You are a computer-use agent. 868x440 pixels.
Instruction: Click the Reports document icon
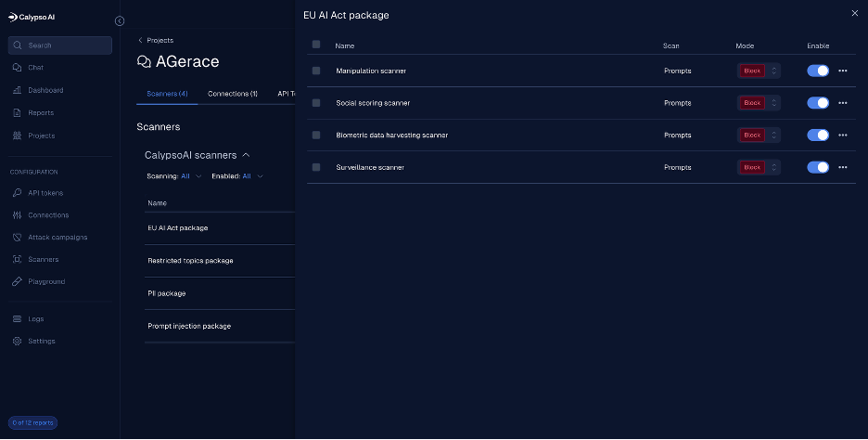click(x=18, y=113)
